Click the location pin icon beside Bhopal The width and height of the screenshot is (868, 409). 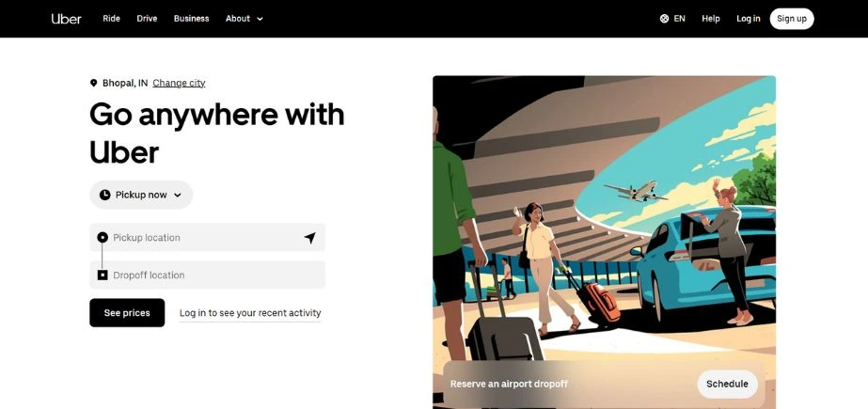93,83
